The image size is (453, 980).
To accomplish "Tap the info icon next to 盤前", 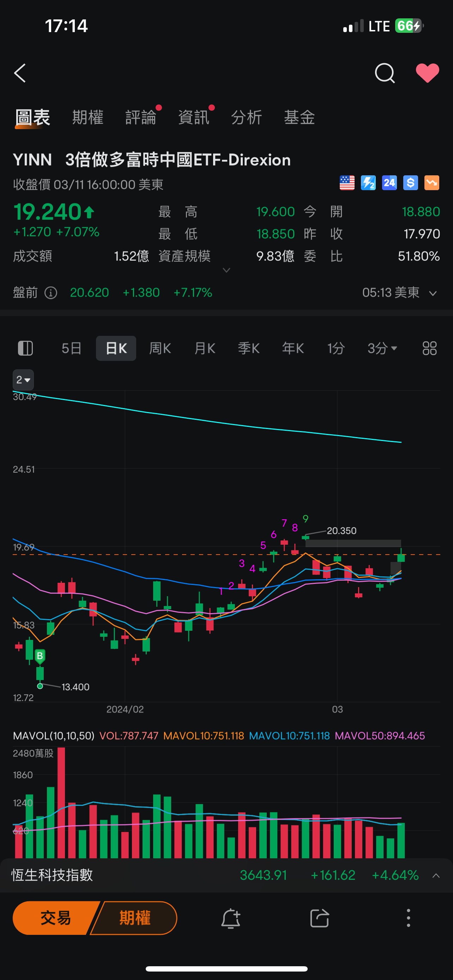I will 51,293.
